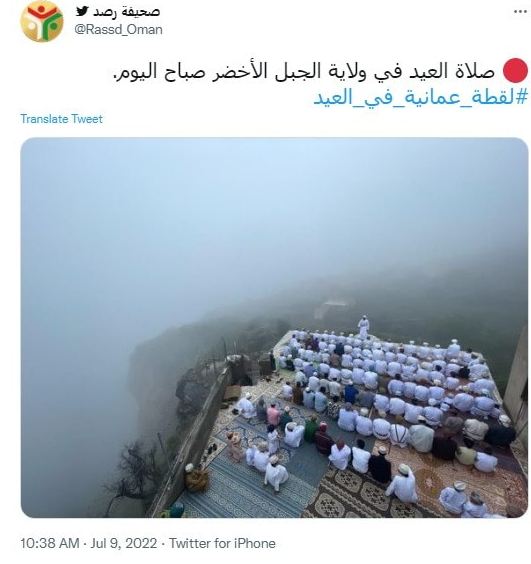Click Translate Tweet

point(62,119)
